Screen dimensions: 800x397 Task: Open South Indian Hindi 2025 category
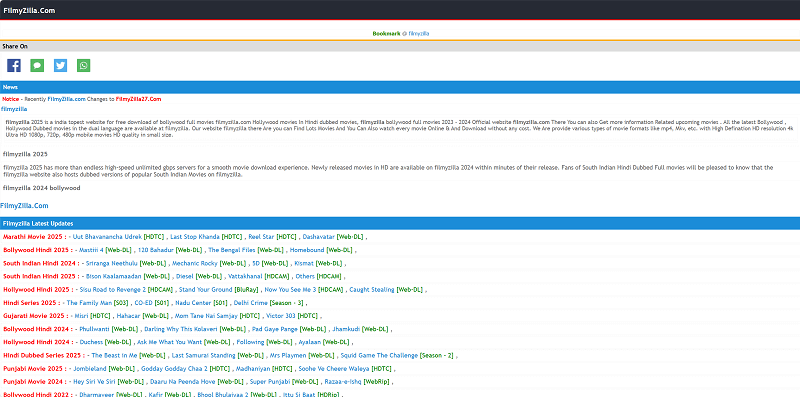42,277
